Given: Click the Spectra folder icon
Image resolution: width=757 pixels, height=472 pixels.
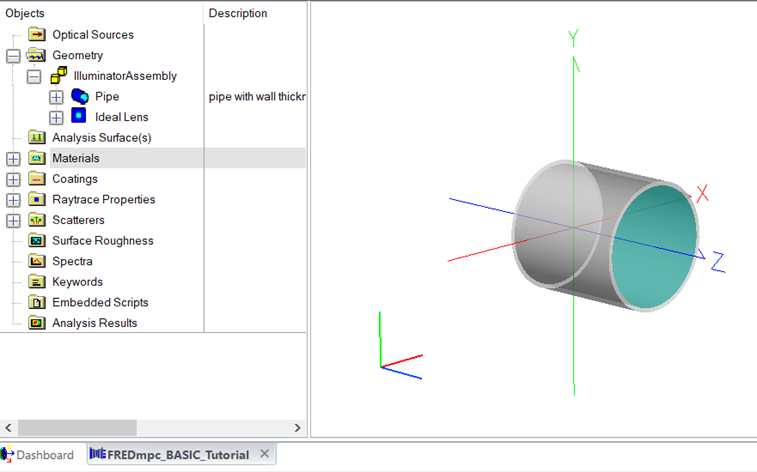Looking at the screenshot, I should (37, 261).
